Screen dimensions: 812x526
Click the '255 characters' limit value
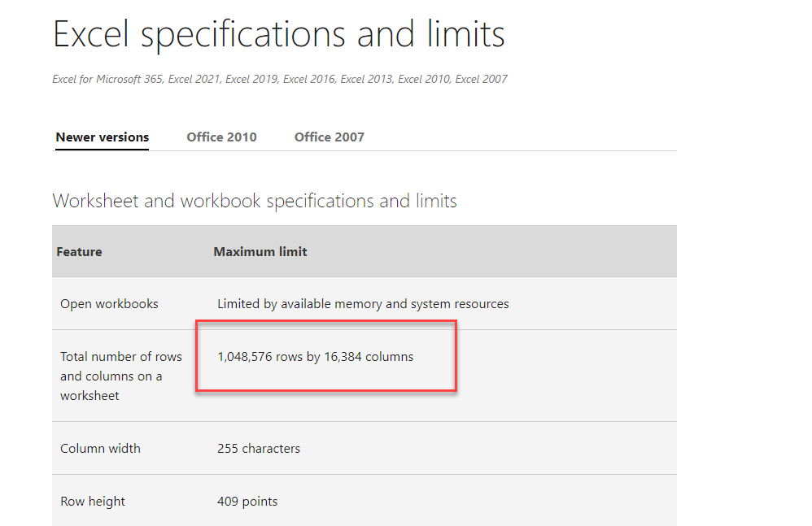[x=259, y=449]
